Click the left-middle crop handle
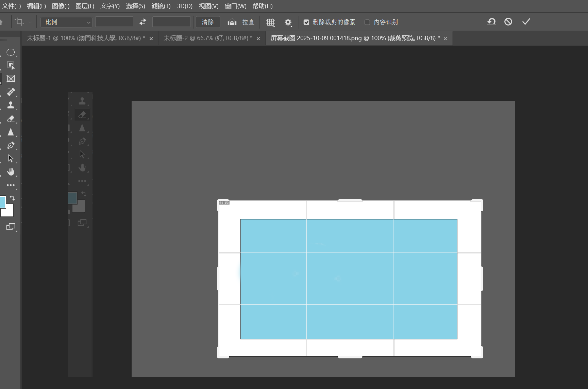Image resolution: width=588 pixels, height=389 pixels. 218,279
